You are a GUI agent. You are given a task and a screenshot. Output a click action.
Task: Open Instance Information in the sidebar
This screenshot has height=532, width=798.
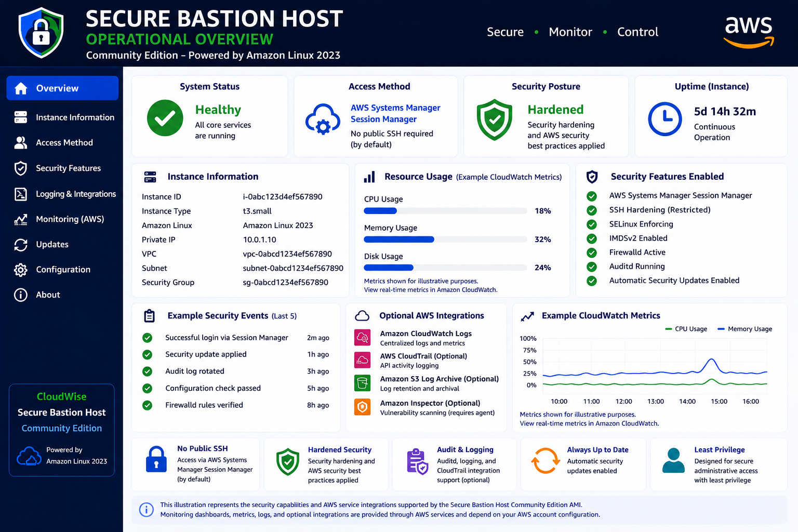[63, 117]
